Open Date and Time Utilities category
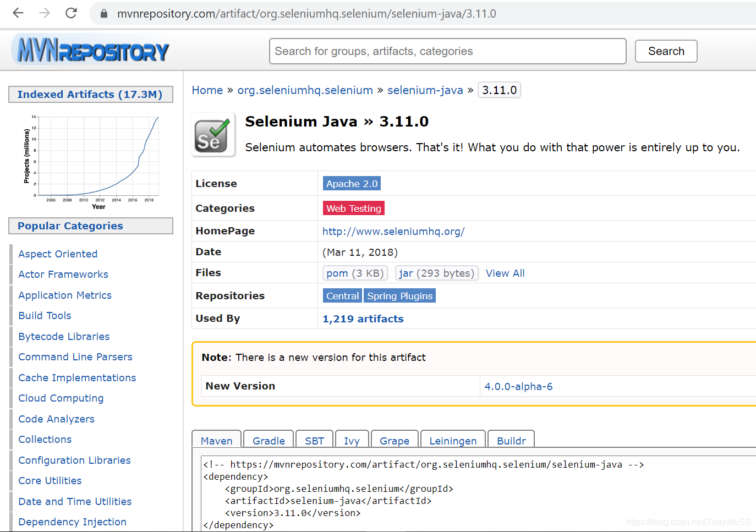 pos(75,502)
